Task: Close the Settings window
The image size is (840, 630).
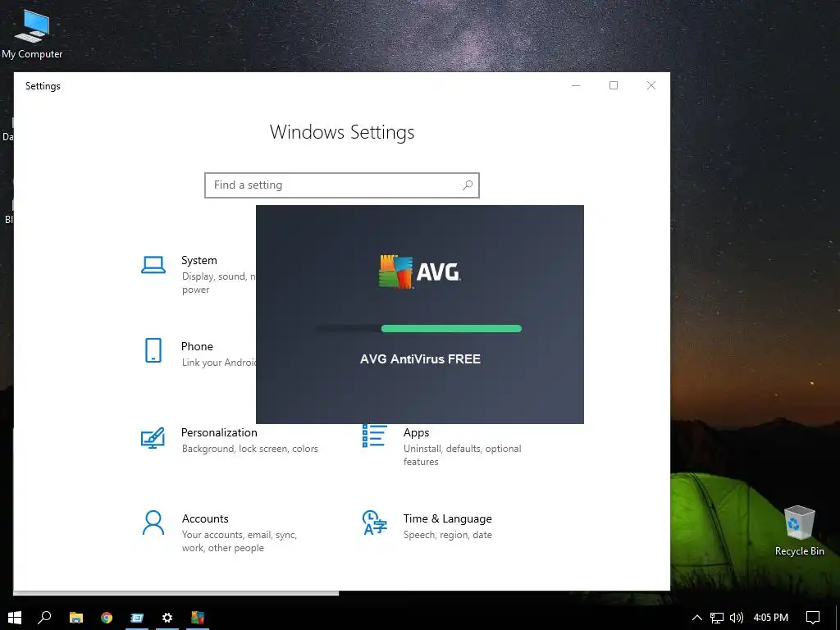Action: tap(651, 85)
